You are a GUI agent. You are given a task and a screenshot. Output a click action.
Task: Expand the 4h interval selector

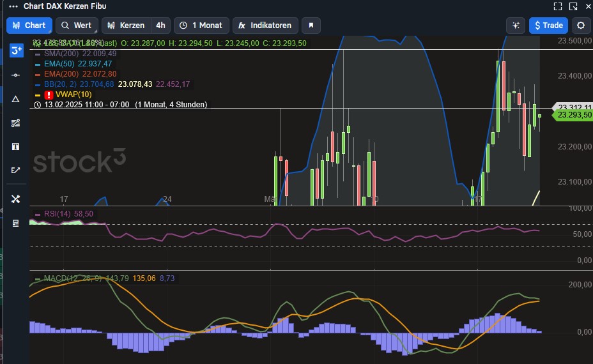pyautogui.click(x=160, y=26)
